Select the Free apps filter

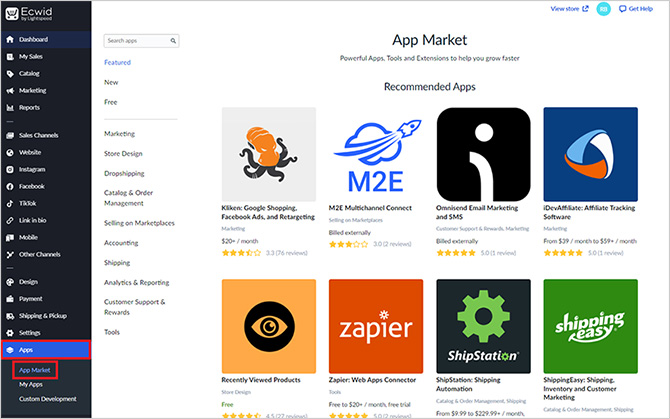110,102
